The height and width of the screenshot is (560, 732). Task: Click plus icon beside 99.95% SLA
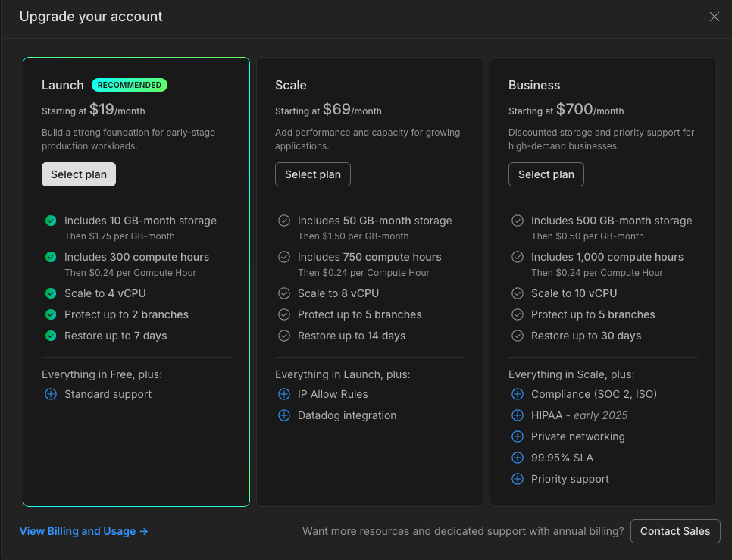tap(518, 458)
